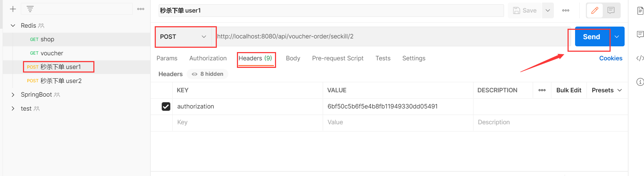Open the POST method dropdown
This screenshot has height=176, width=644.
pyautogui.click(x=183, y=37)
